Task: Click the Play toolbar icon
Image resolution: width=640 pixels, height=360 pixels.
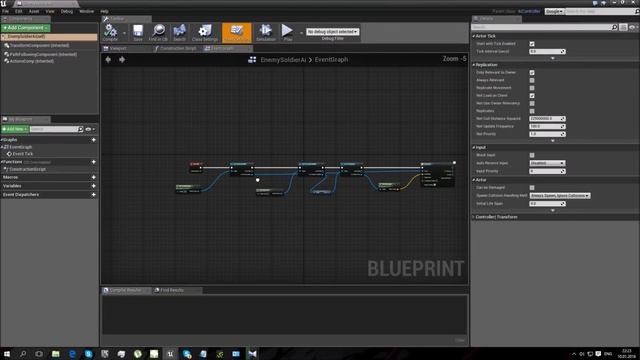Action: [287, 32]
